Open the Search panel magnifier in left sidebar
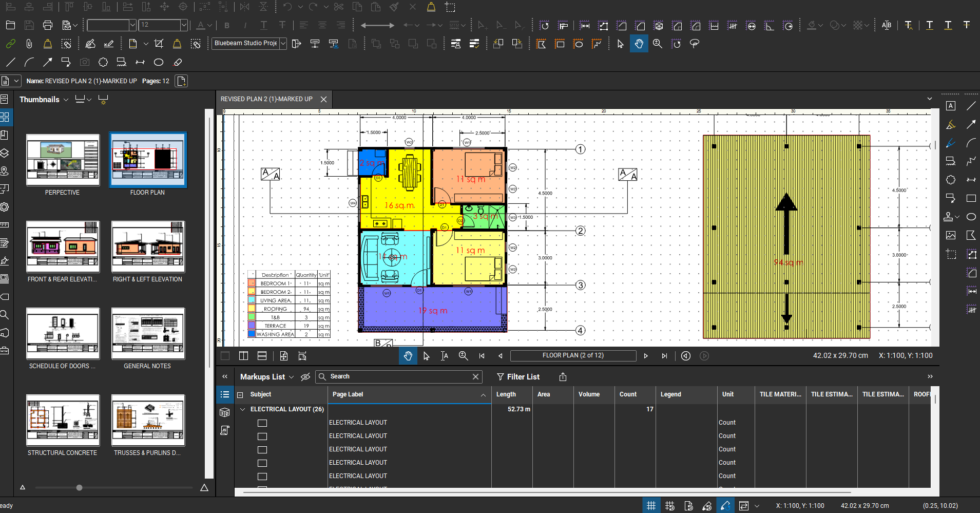The height and width of the screenshot is (513, 980). 5,315
